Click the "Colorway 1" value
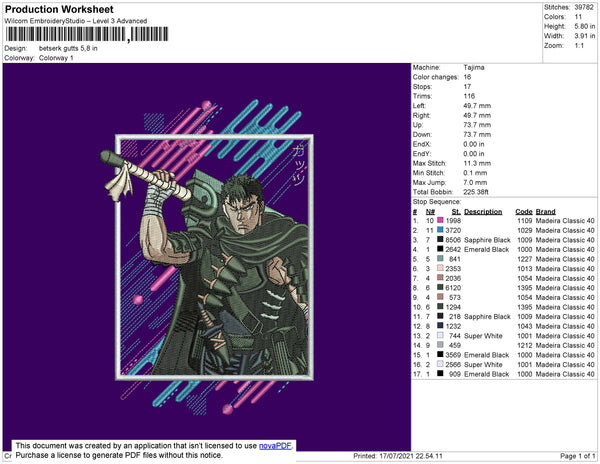This screenshot has height=464, width=600. click(56, 58)
